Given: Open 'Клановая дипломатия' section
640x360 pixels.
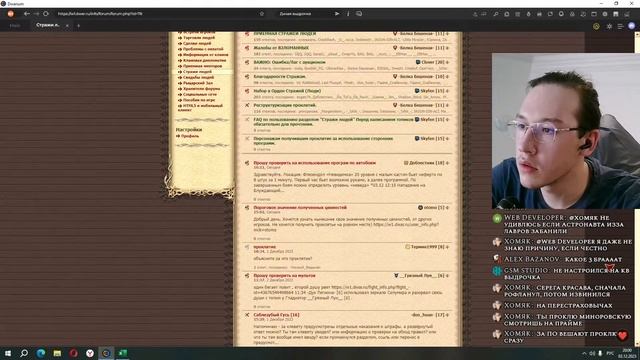Looking at the screenshot, I should click(x=204, y=60).
